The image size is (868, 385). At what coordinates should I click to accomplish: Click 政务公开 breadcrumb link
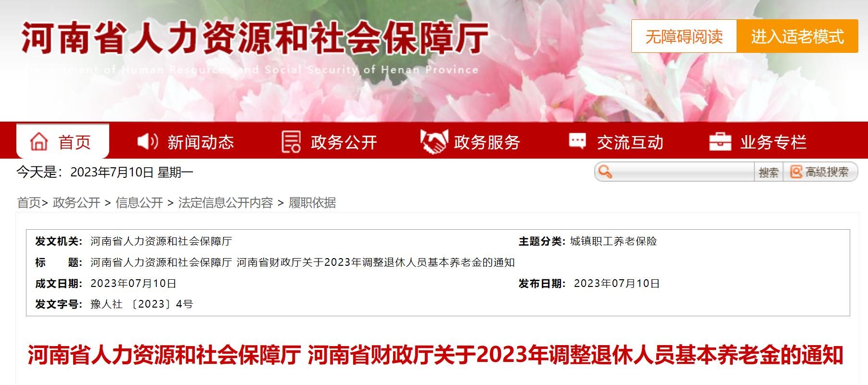click(x=77, y=203)
